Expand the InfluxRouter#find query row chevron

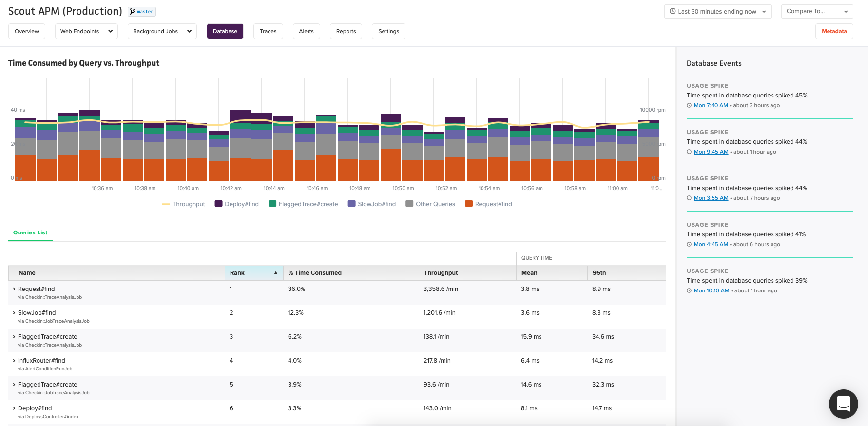click(14, 361)
